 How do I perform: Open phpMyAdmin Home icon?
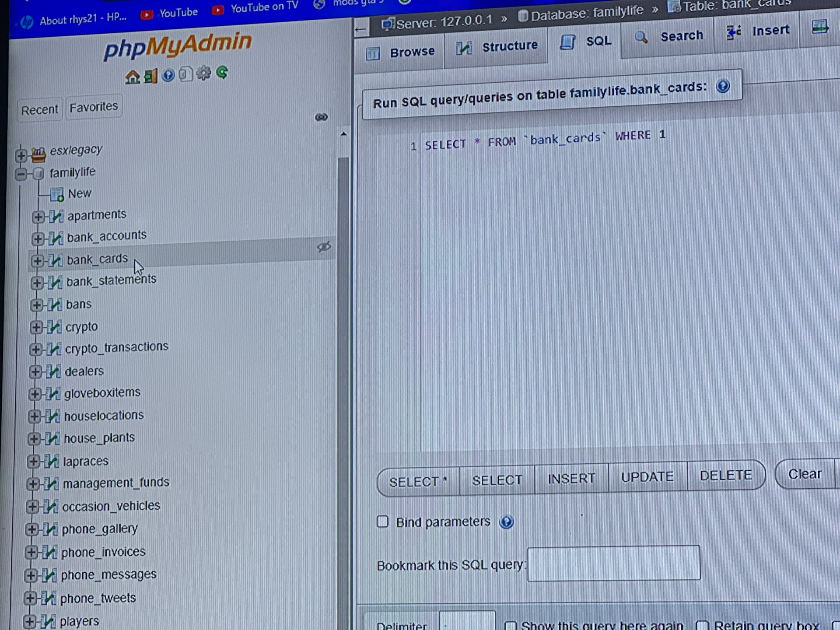click(x=132, y=77)
